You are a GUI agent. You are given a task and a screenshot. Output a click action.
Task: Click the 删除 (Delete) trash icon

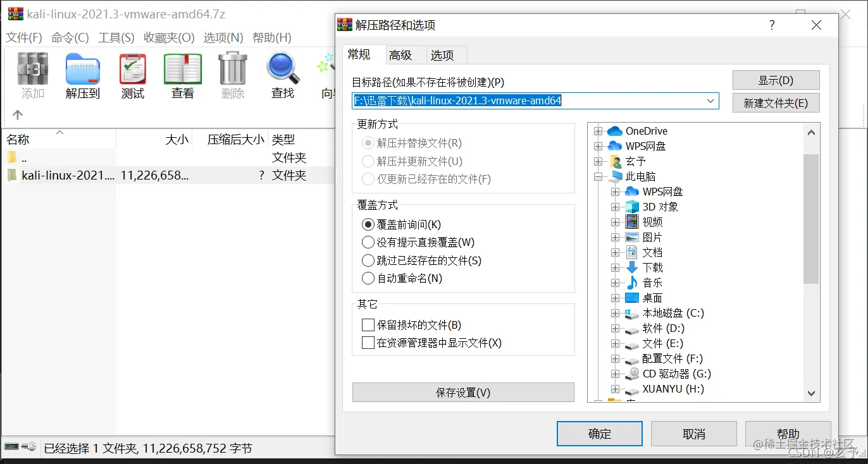233,69
